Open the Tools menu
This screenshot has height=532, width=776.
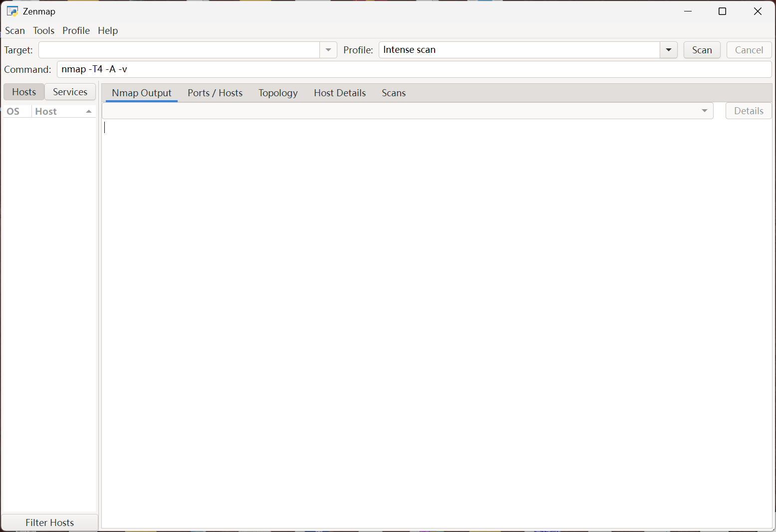(43, 31)
